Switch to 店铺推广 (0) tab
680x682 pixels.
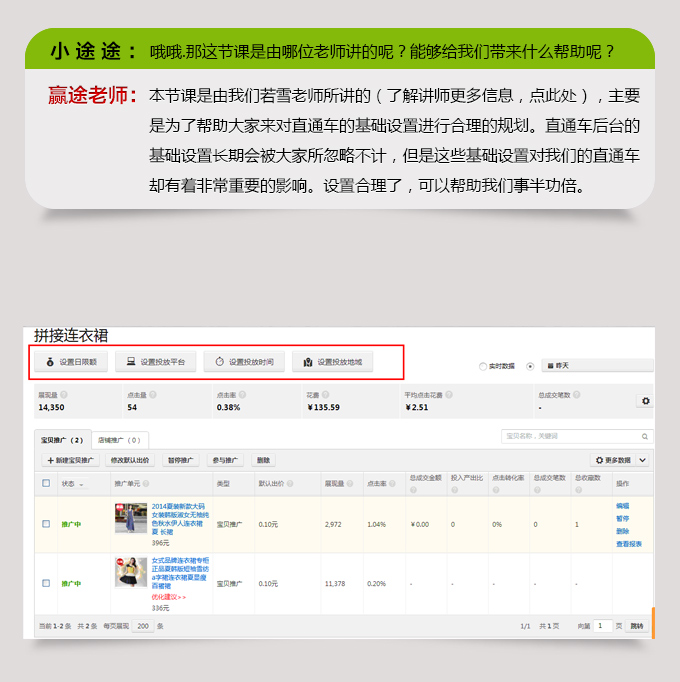(120, 440)
